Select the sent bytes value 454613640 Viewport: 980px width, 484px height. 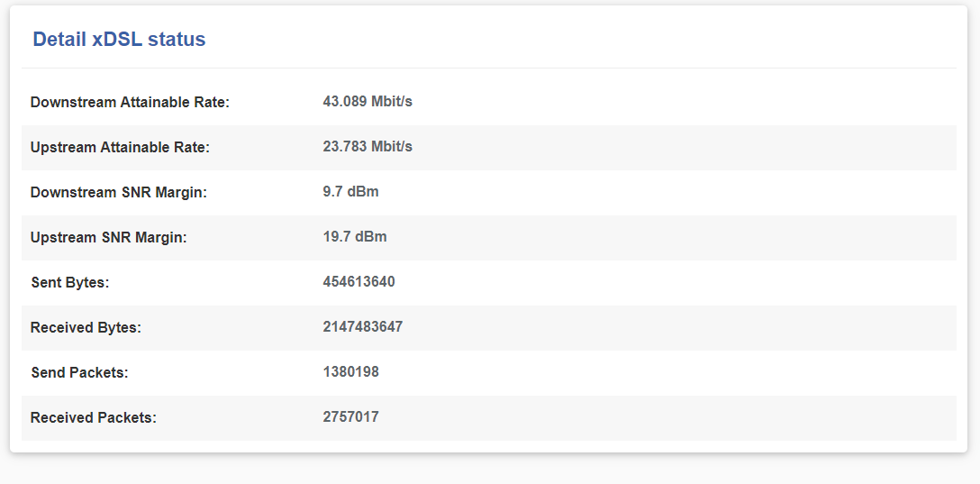coord(358,282)
